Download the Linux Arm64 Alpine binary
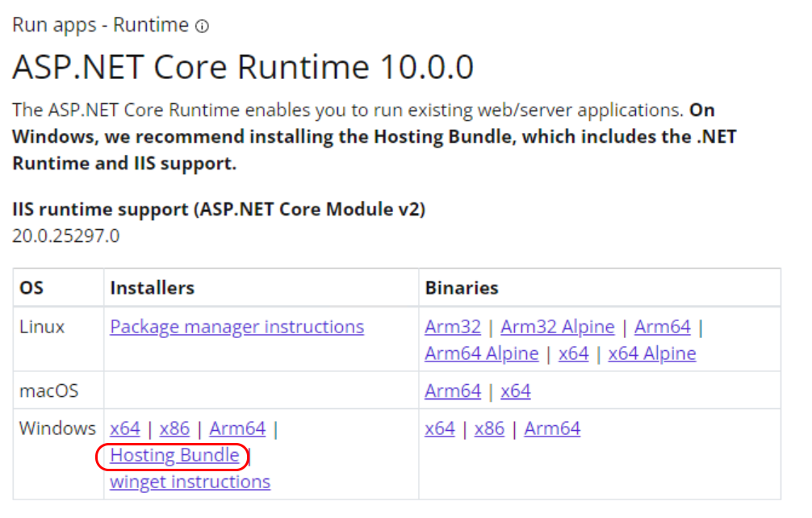The width and height of the screenshot is (812, 518). (x=481, y=353)
